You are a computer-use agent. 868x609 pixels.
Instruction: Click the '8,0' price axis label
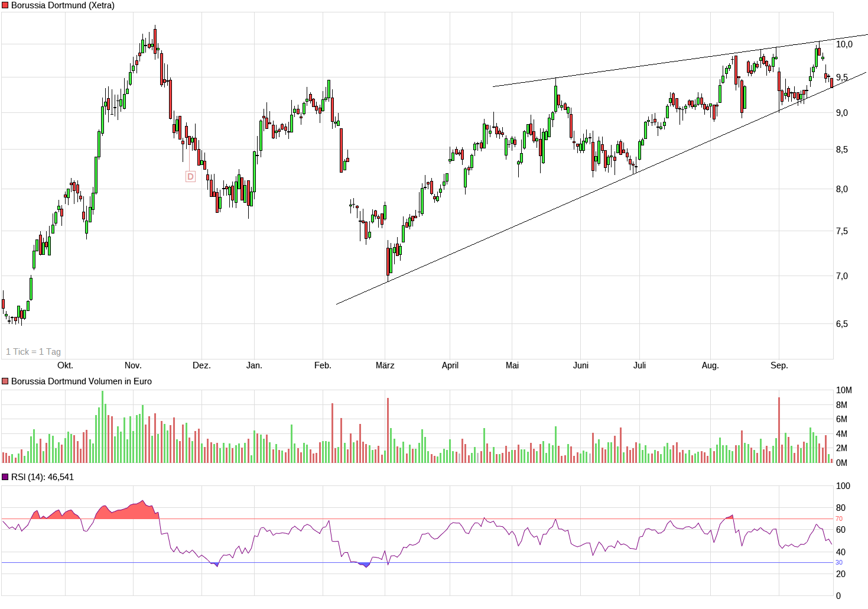pos(842,189)
